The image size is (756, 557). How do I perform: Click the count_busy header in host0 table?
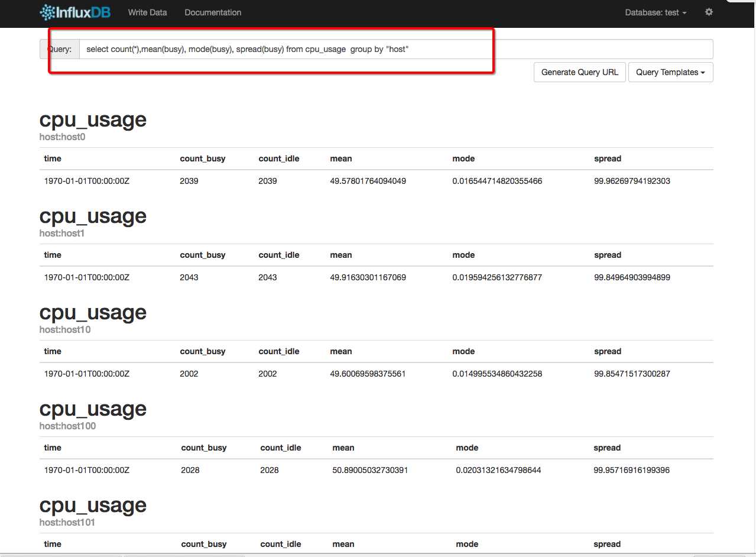202,158
